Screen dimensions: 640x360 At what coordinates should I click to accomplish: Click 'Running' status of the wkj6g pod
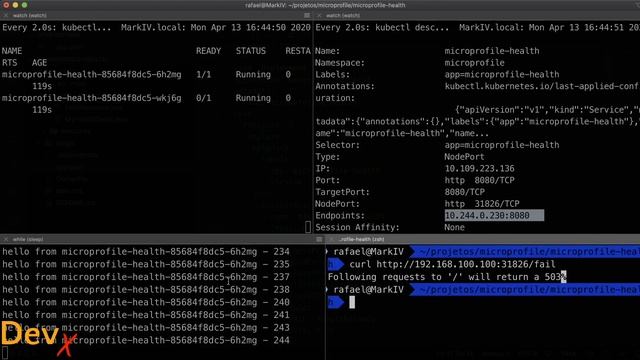(x=253, y=98)
